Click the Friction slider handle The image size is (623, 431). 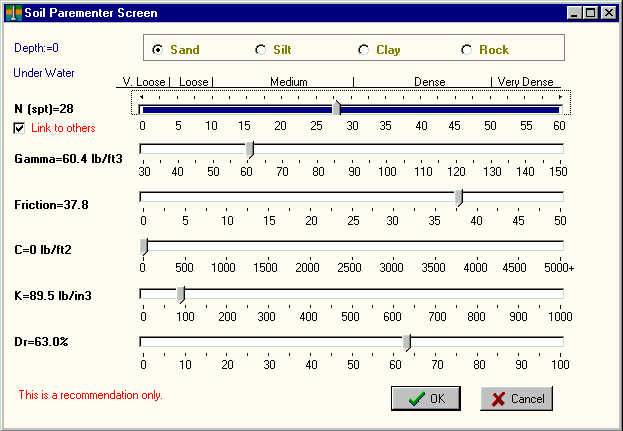[459, 198]
